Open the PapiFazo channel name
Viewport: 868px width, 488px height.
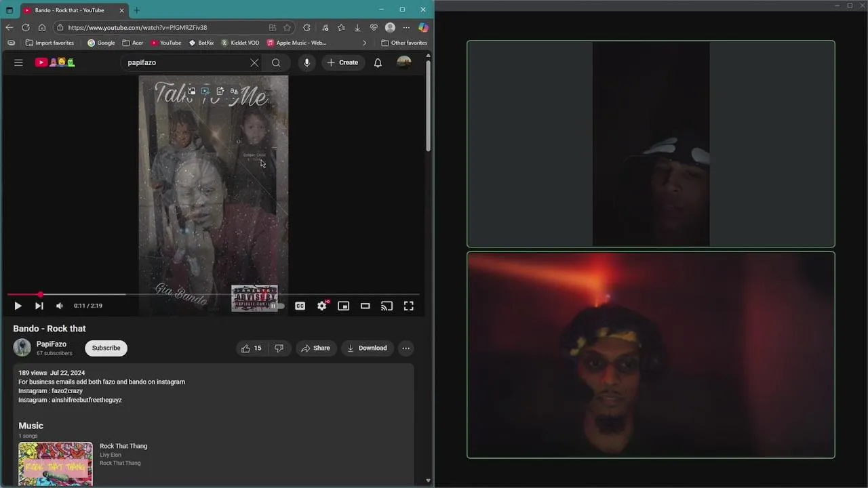[52, 344]
